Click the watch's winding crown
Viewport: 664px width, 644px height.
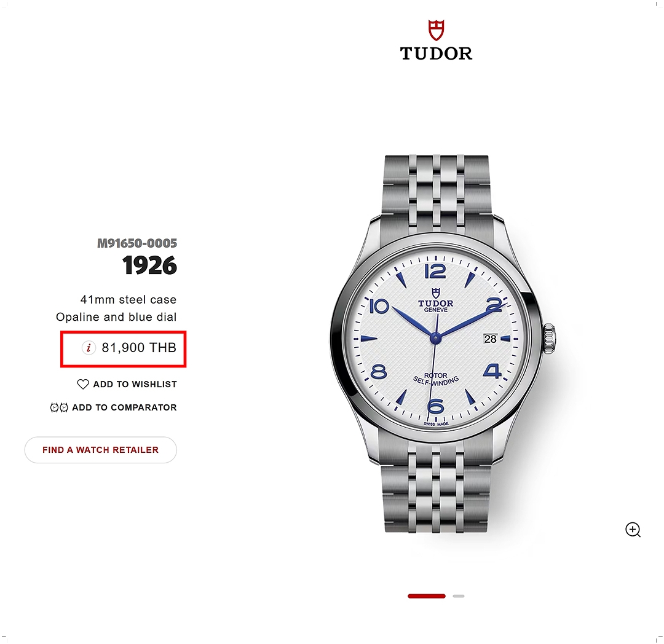pos(549,339)
